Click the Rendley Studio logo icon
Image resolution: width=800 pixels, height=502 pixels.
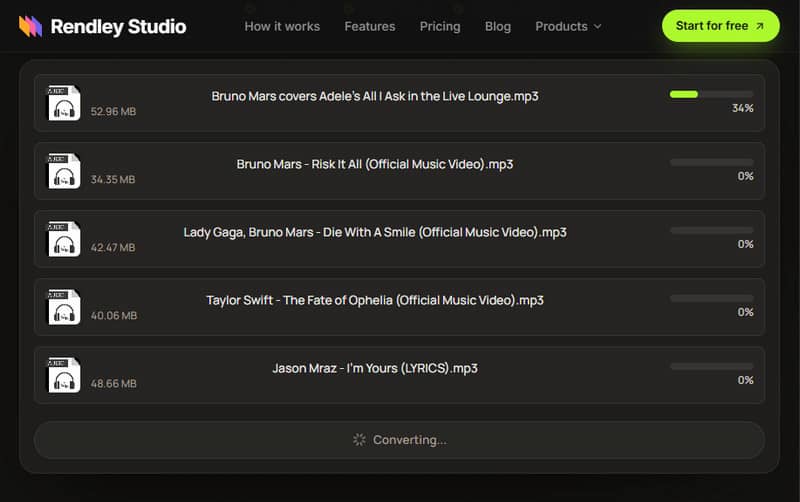31,26
